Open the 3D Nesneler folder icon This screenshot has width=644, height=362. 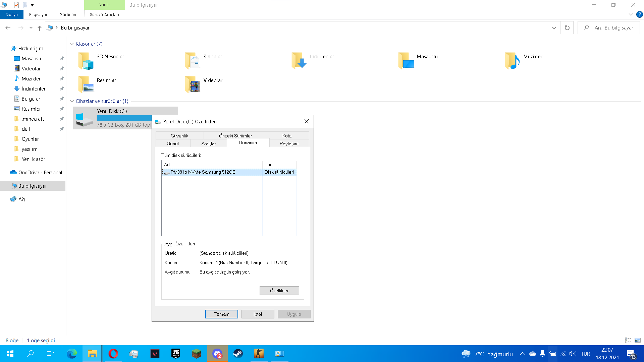pyautogui.click(x=86, y=61)
